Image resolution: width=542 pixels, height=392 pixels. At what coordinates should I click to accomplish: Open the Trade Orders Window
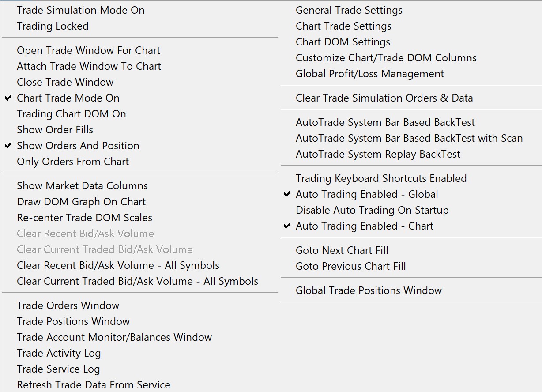pyautogui.click(x=68, y=305)
